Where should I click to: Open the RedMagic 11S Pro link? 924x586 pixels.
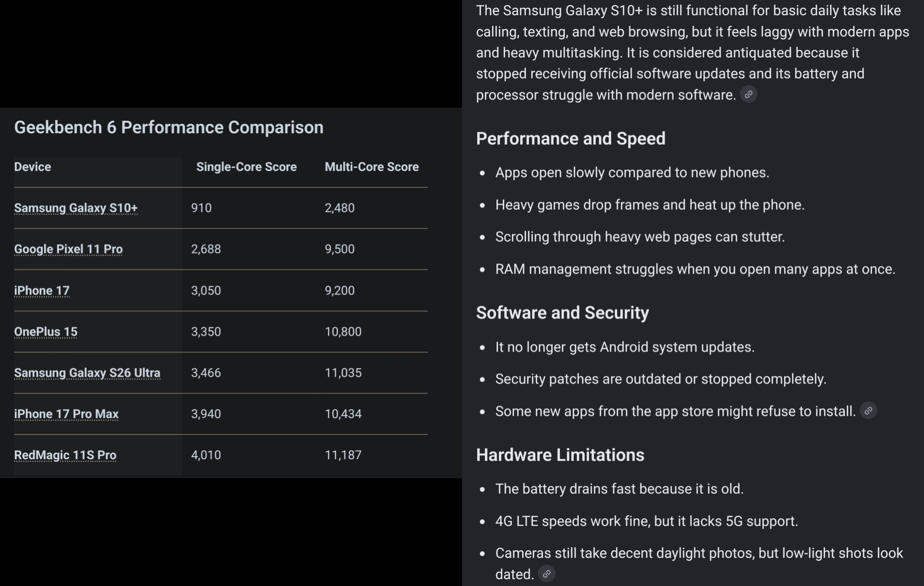65,455
